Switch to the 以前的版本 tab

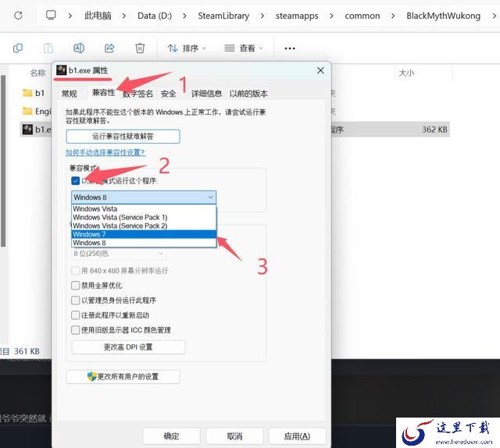tap(248, 94)
